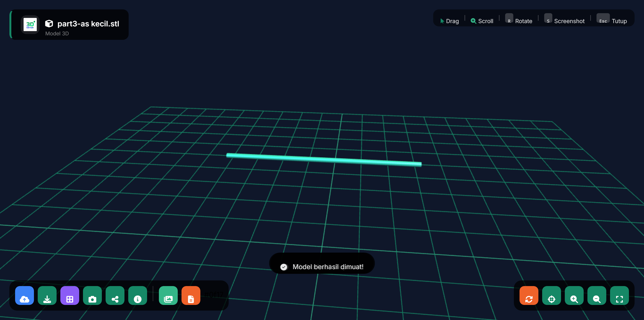The width and height of the screenshot is (644, 320).
Task: Click the orange document icon button
Action: pyautogui.click(x=191, y=295)
